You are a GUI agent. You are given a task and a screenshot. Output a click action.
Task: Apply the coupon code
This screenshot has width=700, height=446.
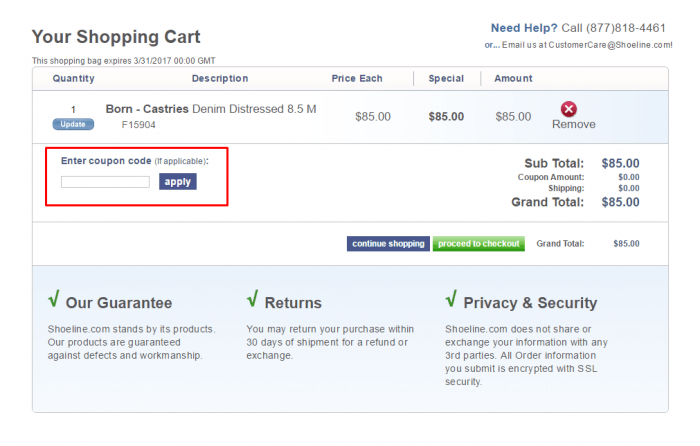point(177,182)
